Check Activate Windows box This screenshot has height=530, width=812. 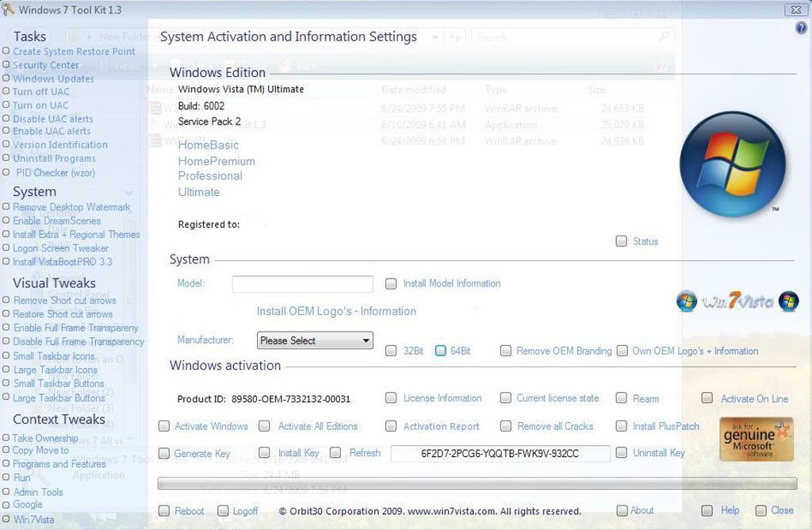(164, 426)
